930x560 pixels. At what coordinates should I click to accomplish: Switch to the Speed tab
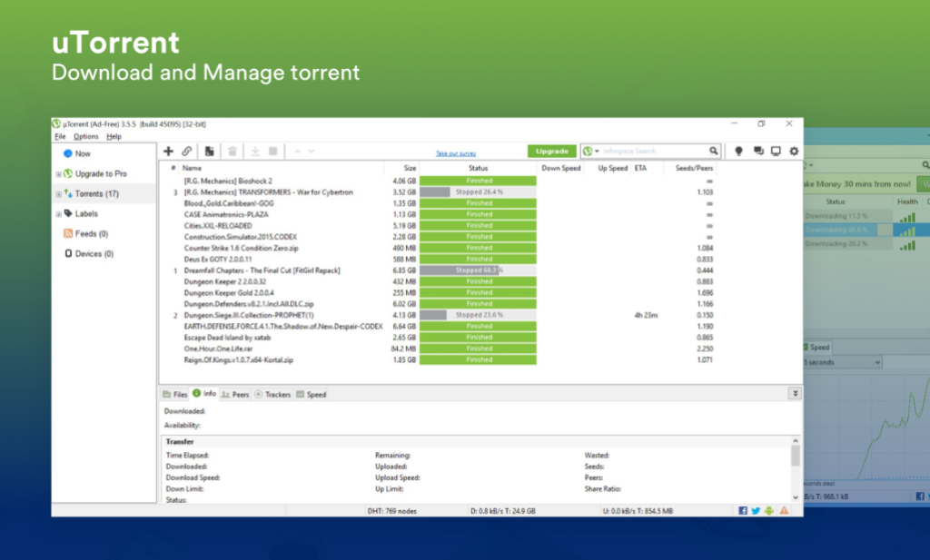(311, 394)
